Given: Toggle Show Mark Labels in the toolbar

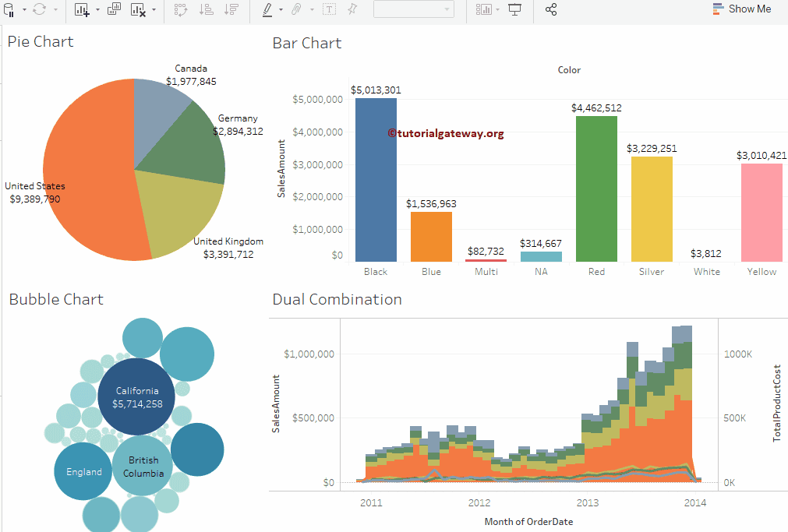Looking at the screenshot, I should pyautogui.click(x=329, y=9).
